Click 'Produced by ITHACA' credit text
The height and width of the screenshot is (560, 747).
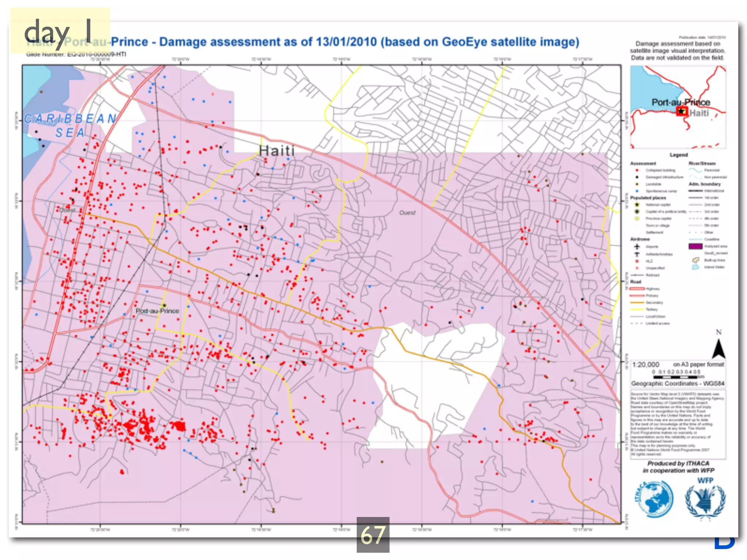point(678,463)
